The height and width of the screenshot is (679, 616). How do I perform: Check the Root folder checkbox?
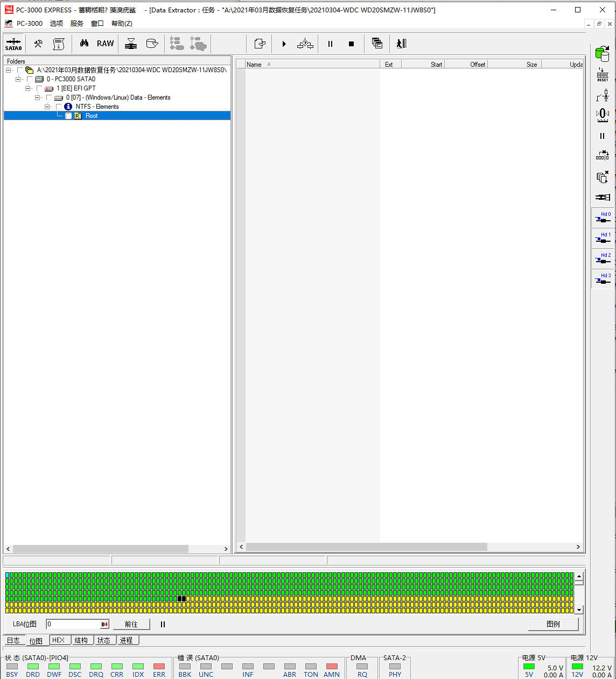pyautogui.click(x=68, y=116)
